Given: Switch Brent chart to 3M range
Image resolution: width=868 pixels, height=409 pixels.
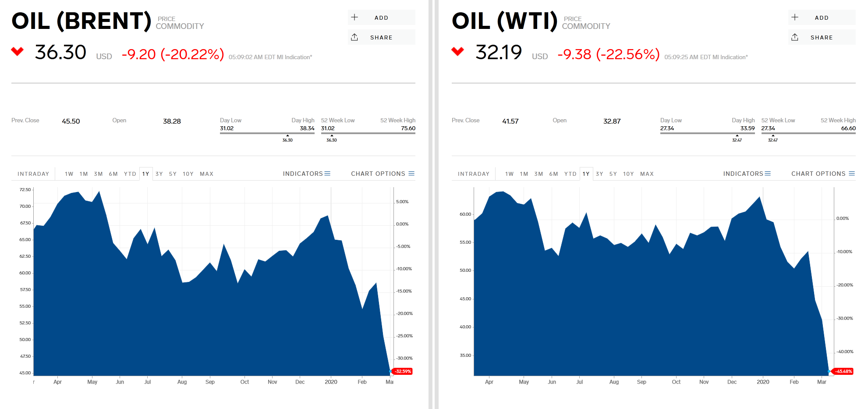Looking at the screenshot, I should click(98, 174).
